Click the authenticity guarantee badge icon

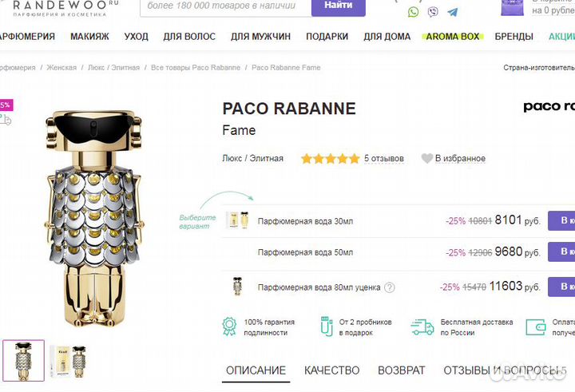(229, 327)
